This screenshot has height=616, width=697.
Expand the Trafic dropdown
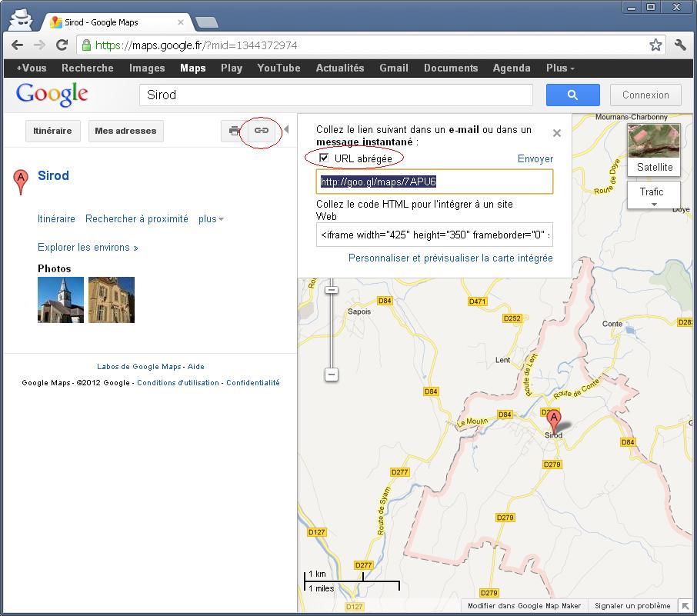[x=654, y=197]
